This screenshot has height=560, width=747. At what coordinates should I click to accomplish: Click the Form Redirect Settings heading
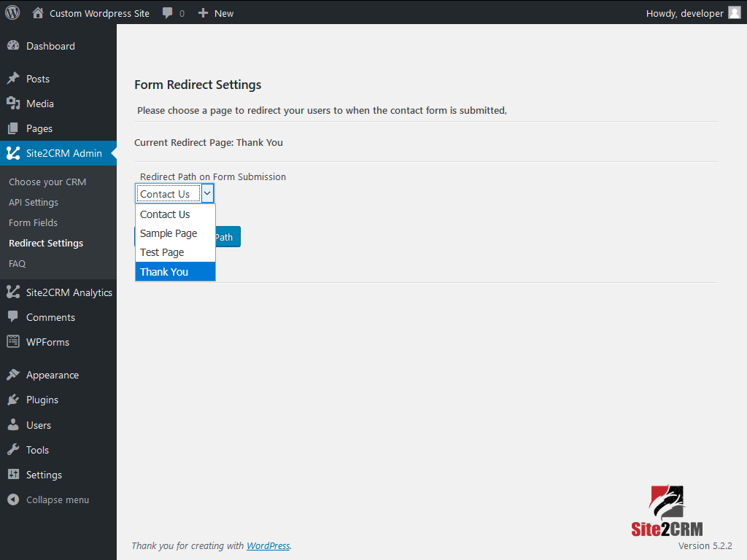198,85
